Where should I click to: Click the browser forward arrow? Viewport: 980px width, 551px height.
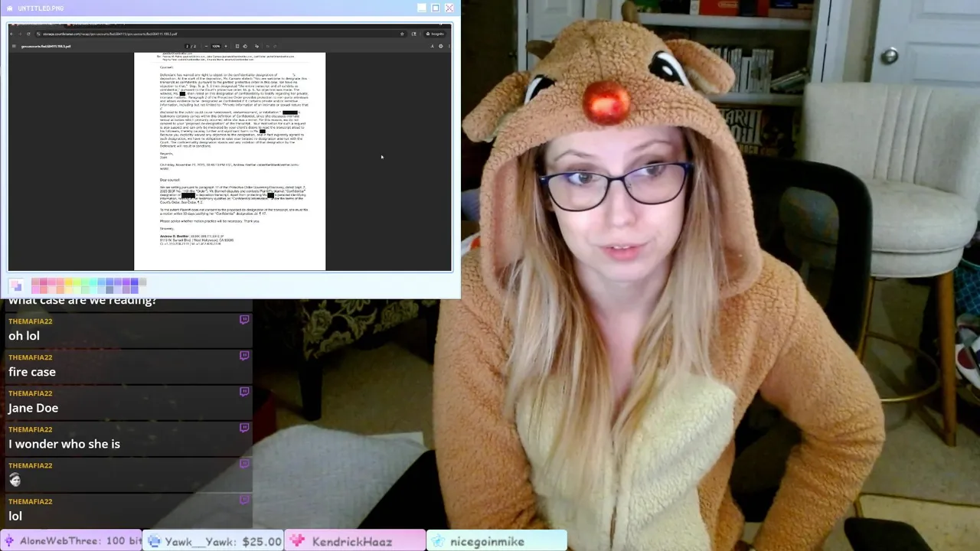[x=20, y=34]
